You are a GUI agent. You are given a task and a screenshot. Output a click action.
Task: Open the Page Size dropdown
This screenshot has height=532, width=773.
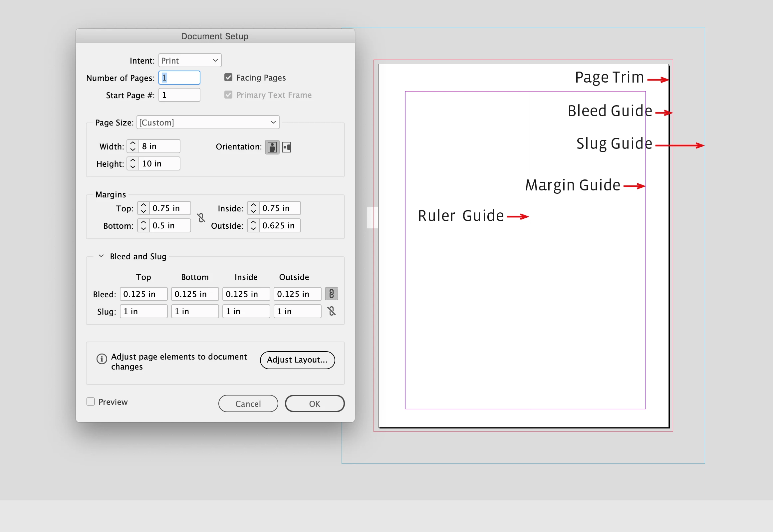[208, 122]
